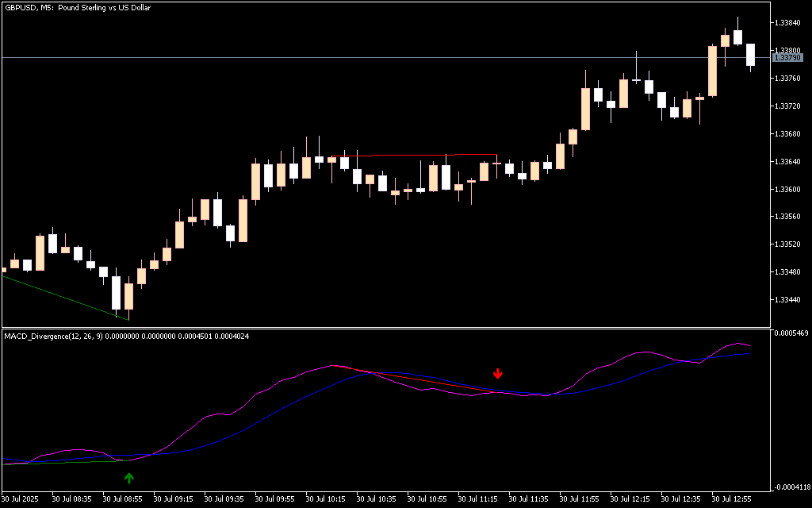The image size is (812, 508).
Task: Click the -0.0004118 indicator scale minimum value
Action: [x=790, y=487]
